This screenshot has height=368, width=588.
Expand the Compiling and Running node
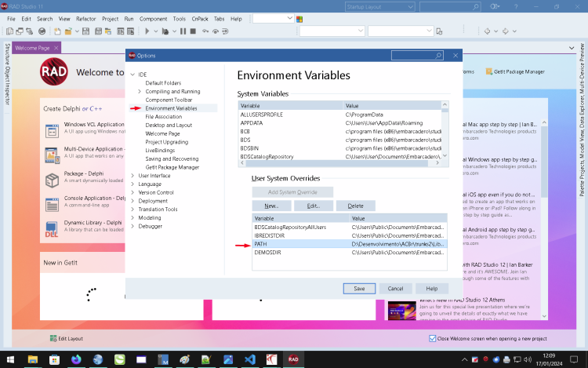pyautogui.click(x=140, y=92)
